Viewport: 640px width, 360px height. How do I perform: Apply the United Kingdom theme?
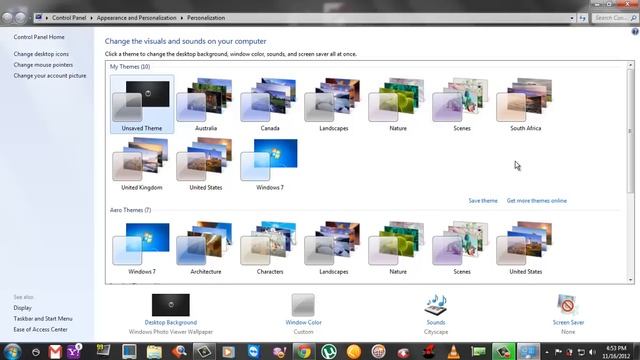(x=142, y=164)
